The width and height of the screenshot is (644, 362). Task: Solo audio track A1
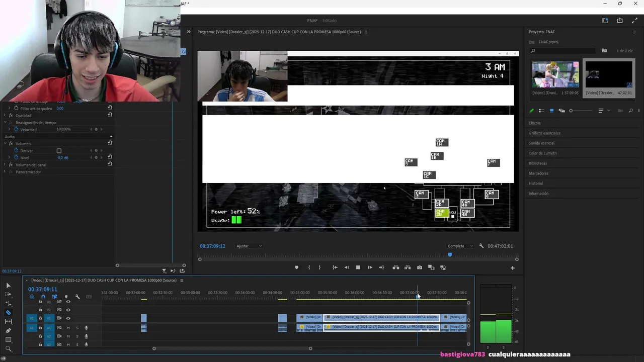click(77, 328)
